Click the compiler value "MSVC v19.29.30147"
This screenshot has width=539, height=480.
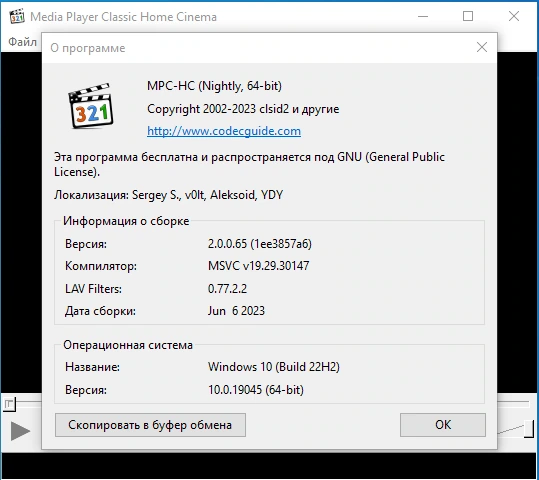258,265
